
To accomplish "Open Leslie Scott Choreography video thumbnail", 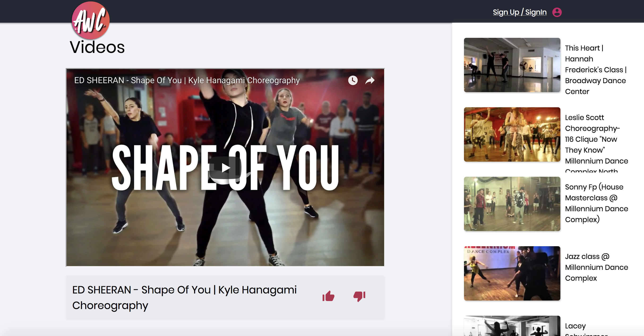I will click(x=512, y=134).
